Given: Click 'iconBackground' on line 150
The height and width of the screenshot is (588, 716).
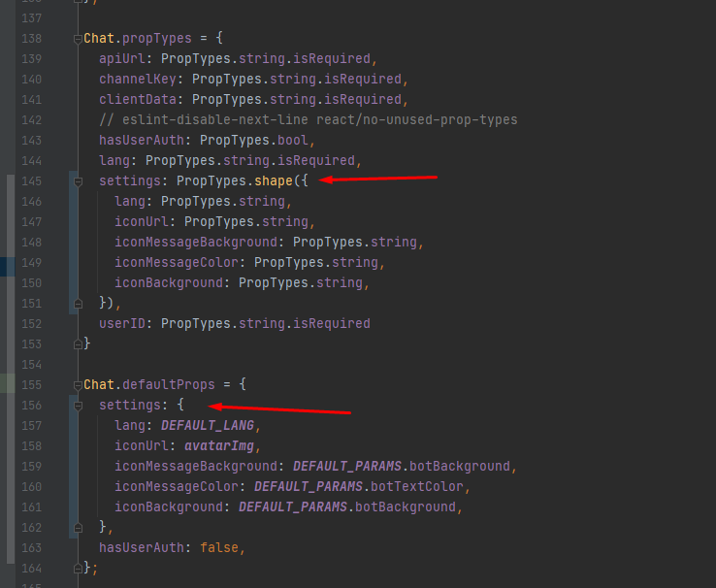Looking at the screenshot, I should [x=169, y=283].
